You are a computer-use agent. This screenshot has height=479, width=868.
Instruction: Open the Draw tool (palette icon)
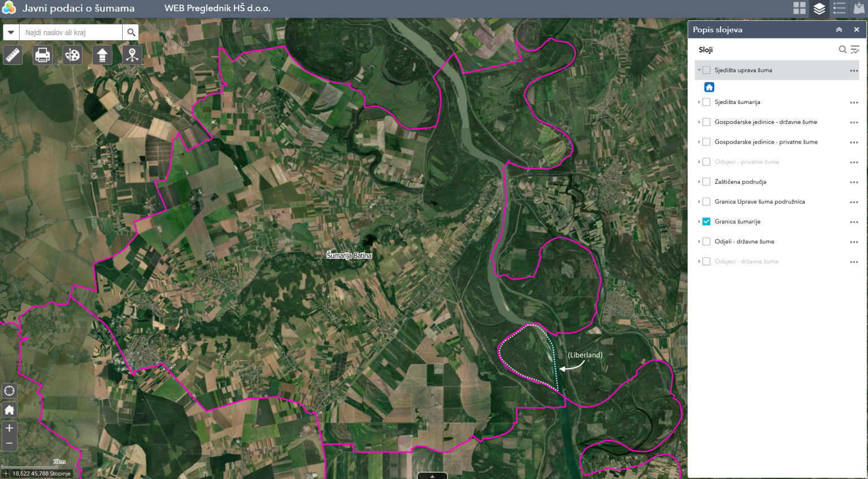tap(72, 54)
